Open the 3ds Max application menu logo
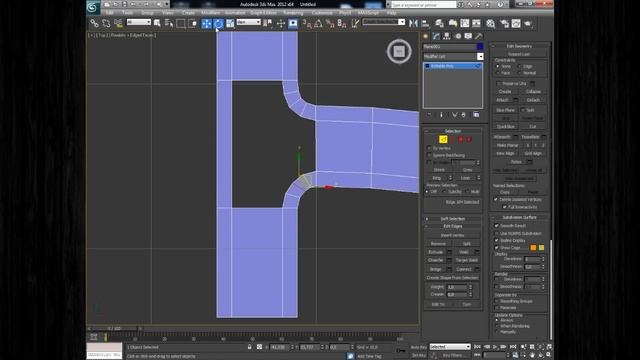The height and width of the screenshot is (360, 640). pos(93,7)
